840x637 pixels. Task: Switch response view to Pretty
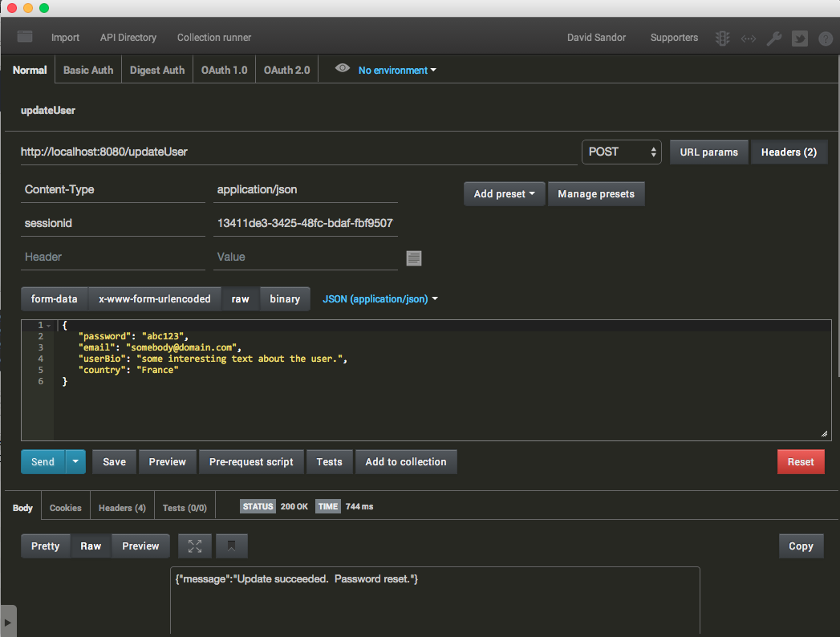45,546
